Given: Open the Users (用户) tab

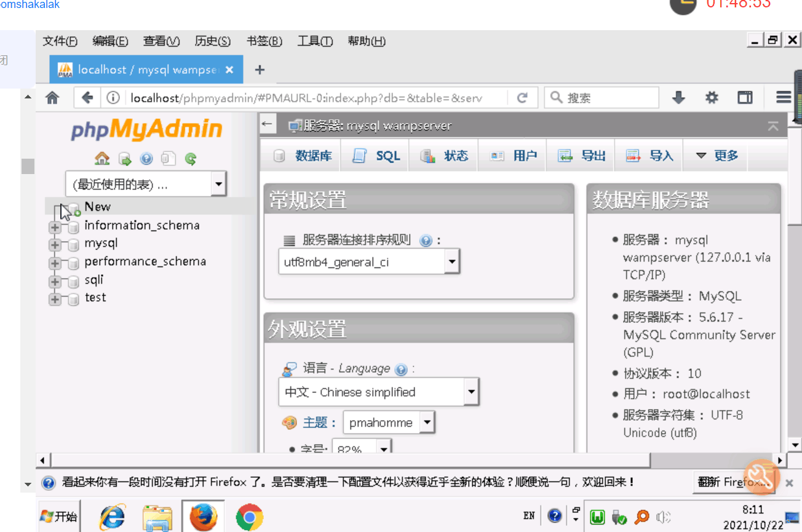Looking at the screenshot, I should click(x=513, y=156).
